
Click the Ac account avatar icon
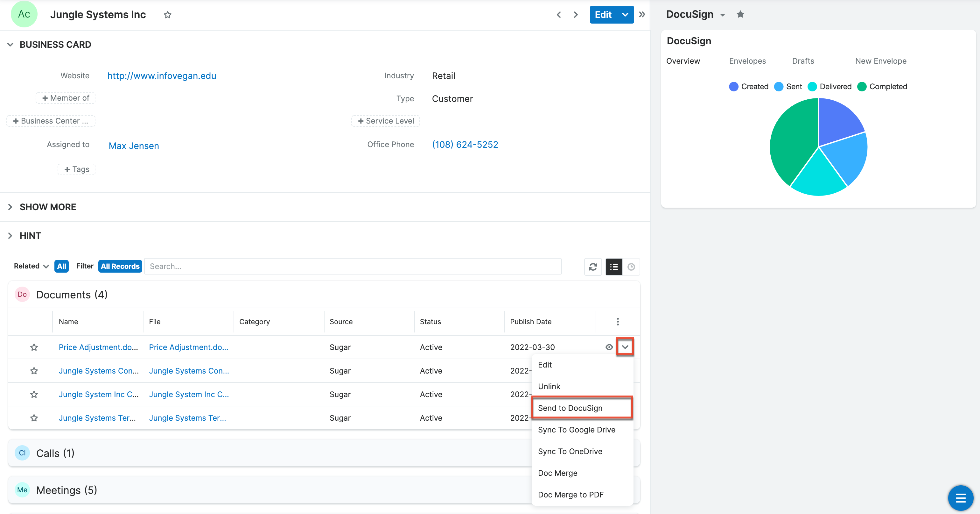(24, 14)
